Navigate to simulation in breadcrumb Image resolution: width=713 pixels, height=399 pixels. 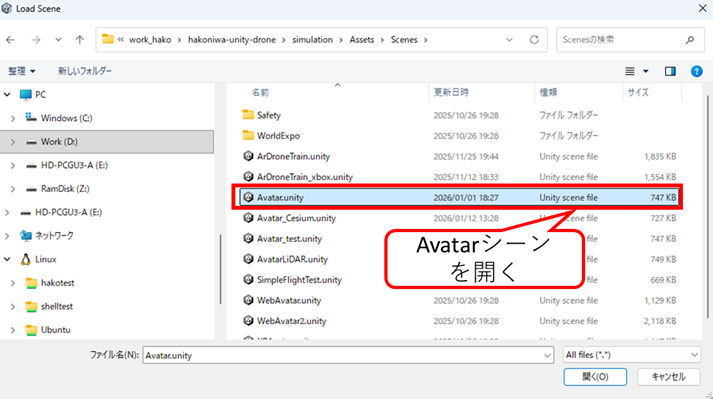(312, 40)
